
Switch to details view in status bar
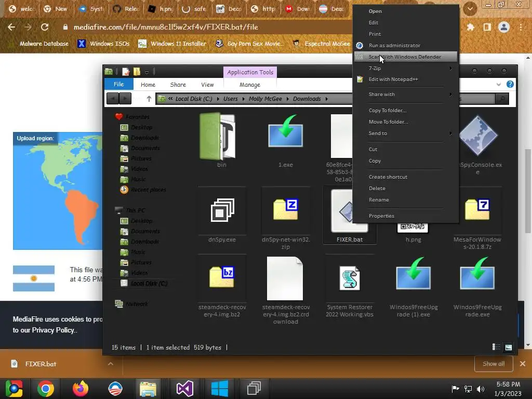click(496, 347)
